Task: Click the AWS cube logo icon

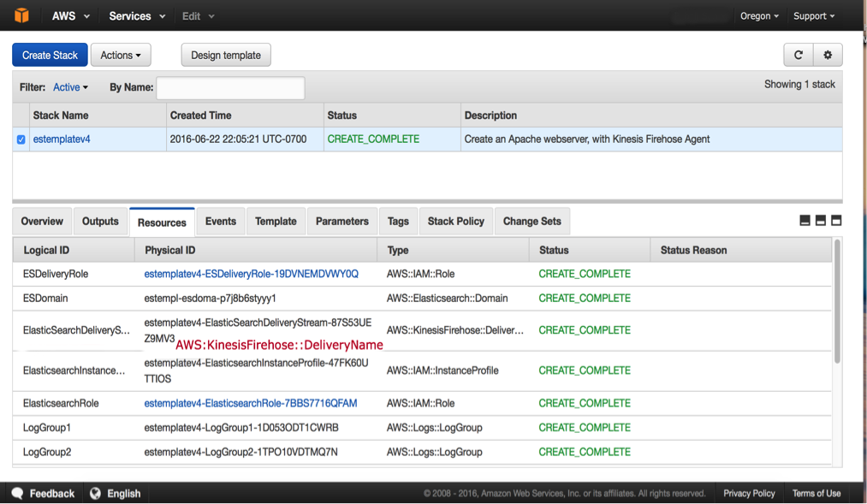Action: click(x=21, y=15)
